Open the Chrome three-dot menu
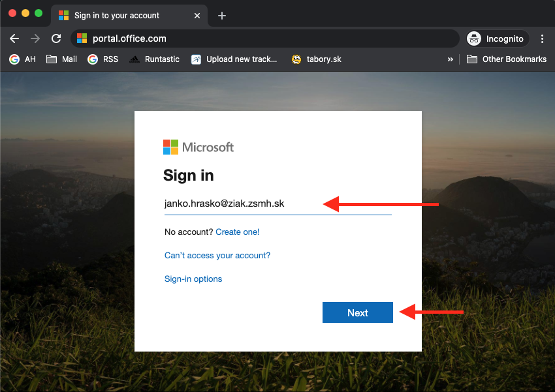555x392 pixels. (542, 38)
